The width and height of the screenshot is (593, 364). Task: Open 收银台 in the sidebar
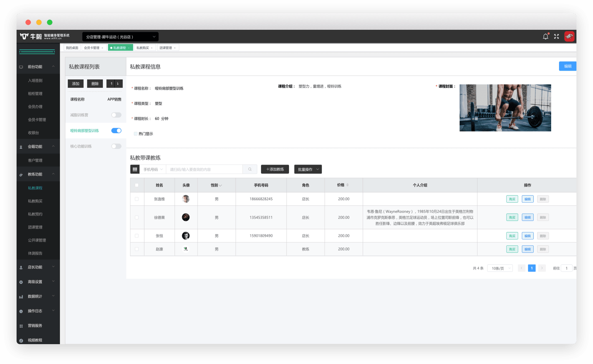tap(34, 133)
